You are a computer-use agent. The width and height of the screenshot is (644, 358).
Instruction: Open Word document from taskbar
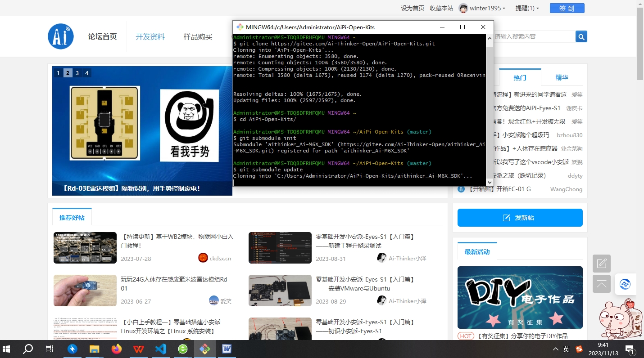227,349
